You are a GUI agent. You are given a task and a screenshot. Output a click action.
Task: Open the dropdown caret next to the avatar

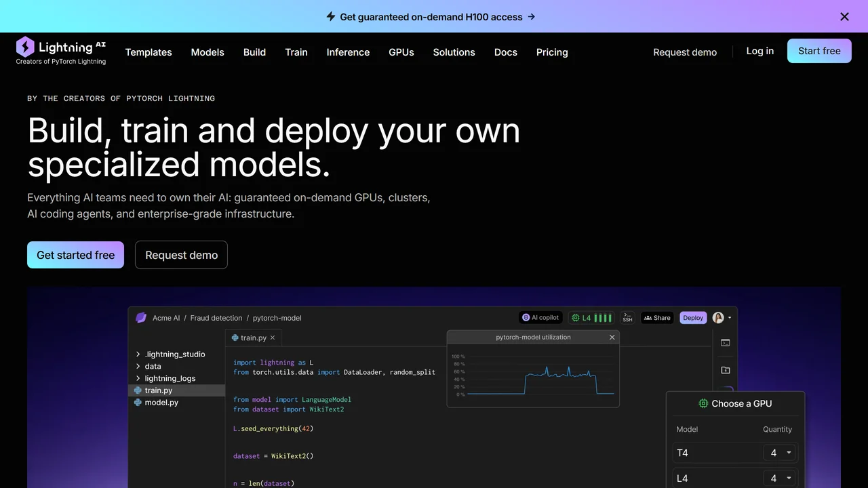click(730, 318)
